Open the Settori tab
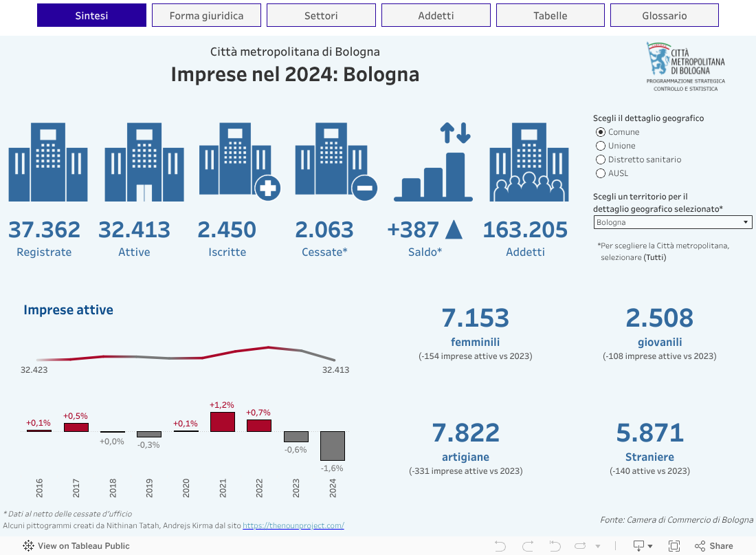The height and width of the screenshot is (555, 756). coord(321,15)
